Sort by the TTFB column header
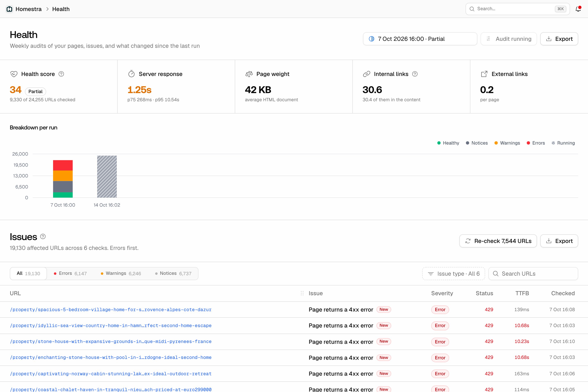The width and height of the screenshot is (588, 392). 522,293
